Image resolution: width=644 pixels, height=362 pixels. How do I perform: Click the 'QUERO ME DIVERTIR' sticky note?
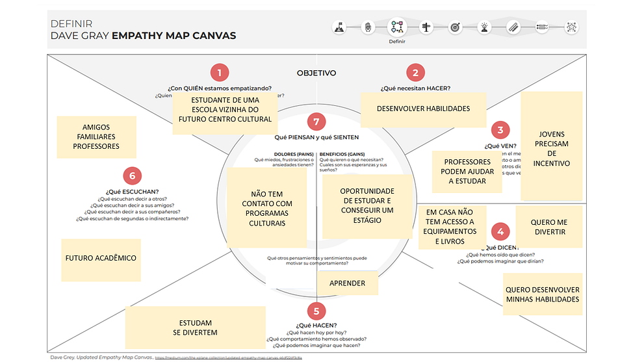[549, 227]
